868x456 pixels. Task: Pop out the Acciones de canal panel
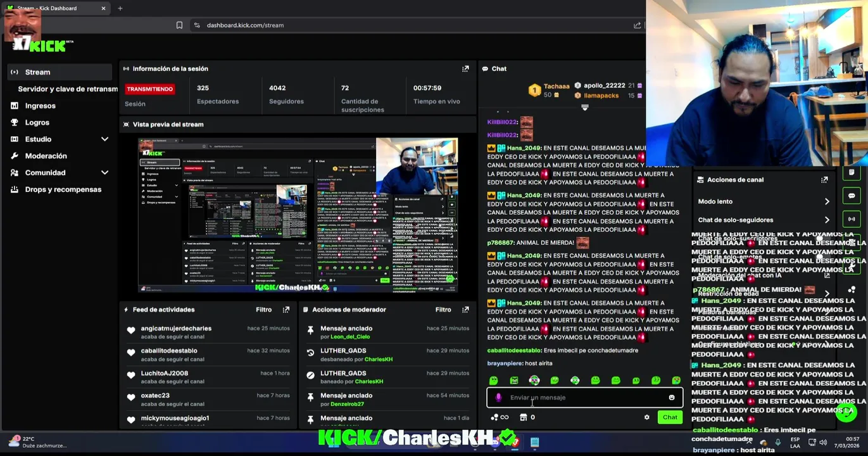pyautogui.click(x=824, y=180)
